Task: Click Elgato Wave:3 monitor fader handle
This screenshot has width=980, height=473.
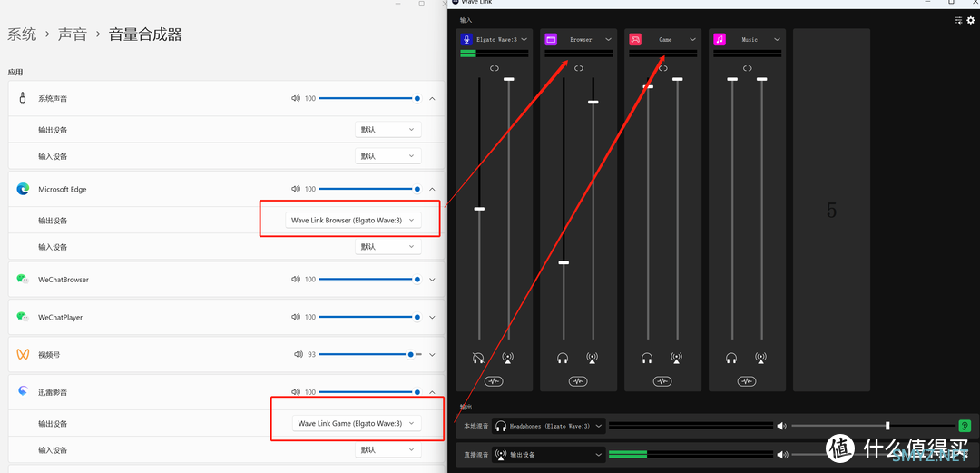Action: click(x=479, y=209)
